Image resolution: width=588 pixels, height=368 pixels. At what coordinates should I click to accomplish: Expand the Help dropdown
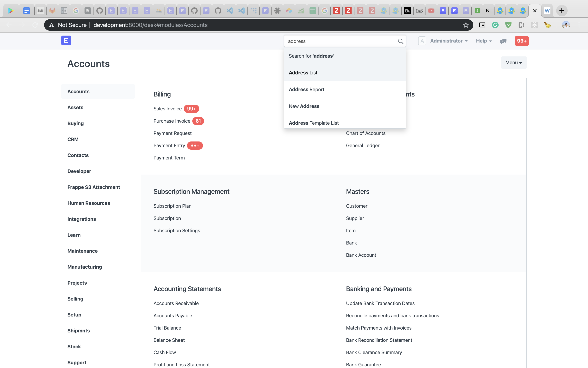point(484,41)
